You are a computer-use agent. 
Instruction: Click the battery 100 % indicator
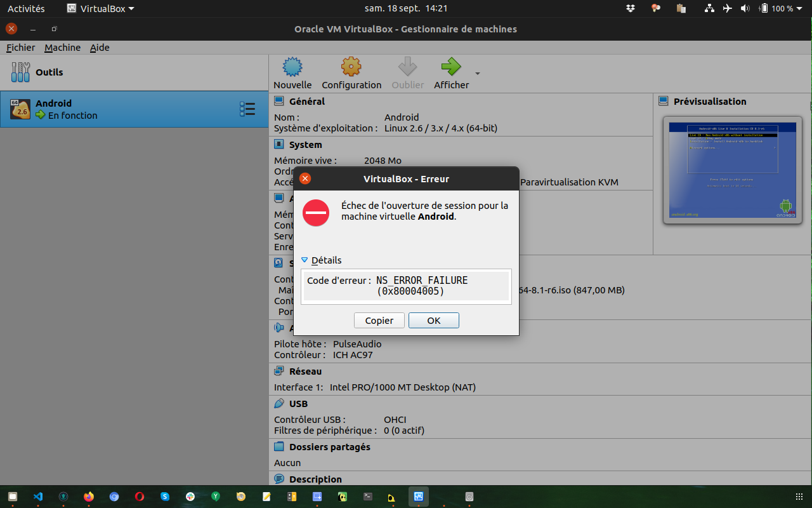tap(777, 8)
